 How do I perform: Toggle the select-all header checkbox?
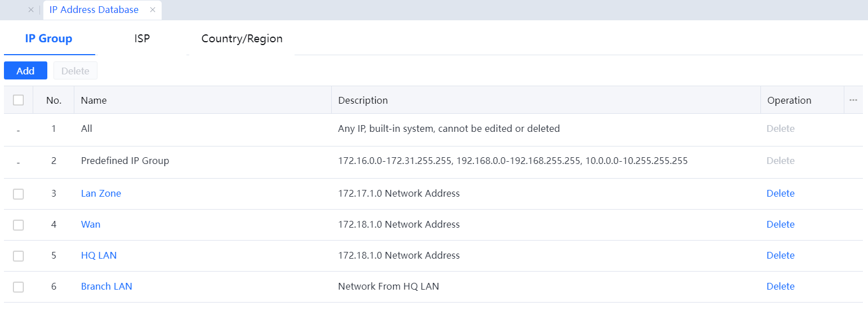[x=19, y=100]
